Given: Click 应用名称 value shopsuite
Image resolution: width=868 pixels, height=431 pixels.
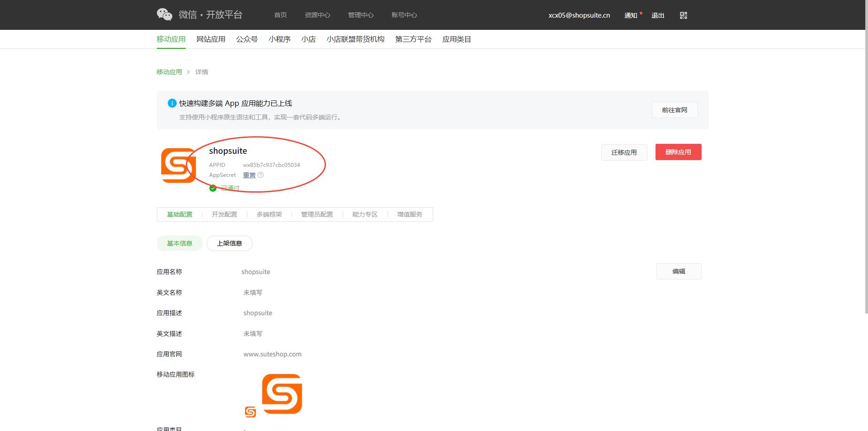Looking at the screenshot, I should click(256, 272).
